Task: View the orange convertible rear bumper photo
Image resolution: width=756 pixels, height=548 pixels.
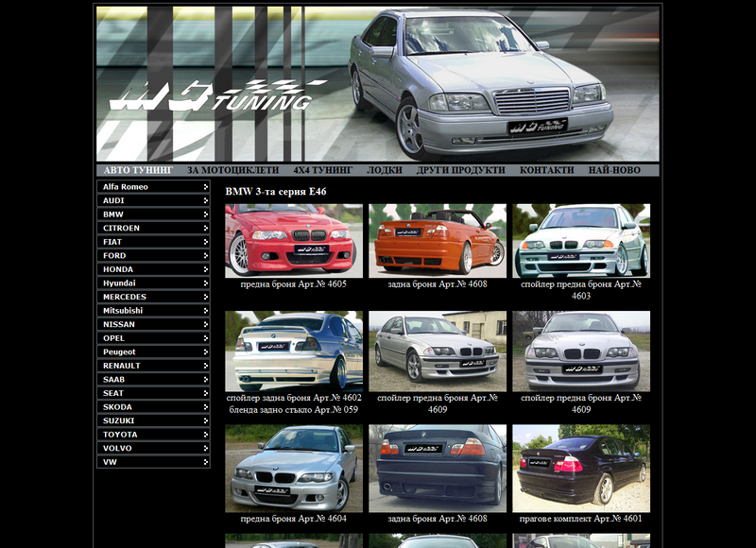Action: 438,241
